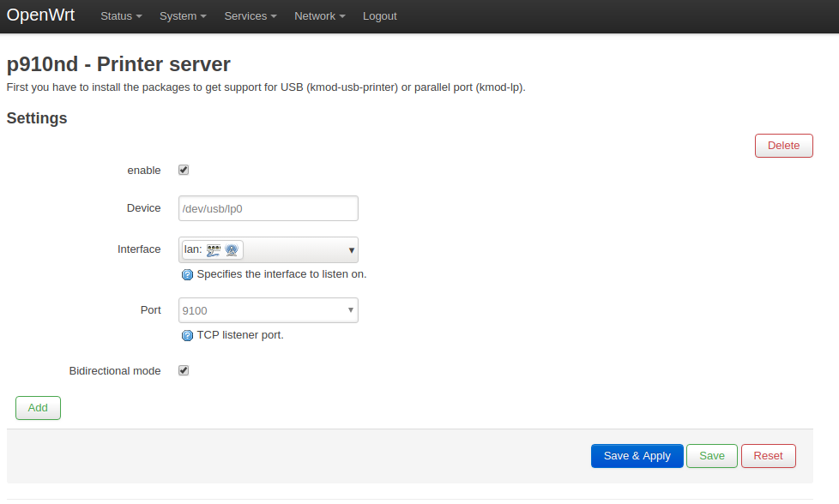Toggle the Bidirectional mode checkbox

pos(184,370)
